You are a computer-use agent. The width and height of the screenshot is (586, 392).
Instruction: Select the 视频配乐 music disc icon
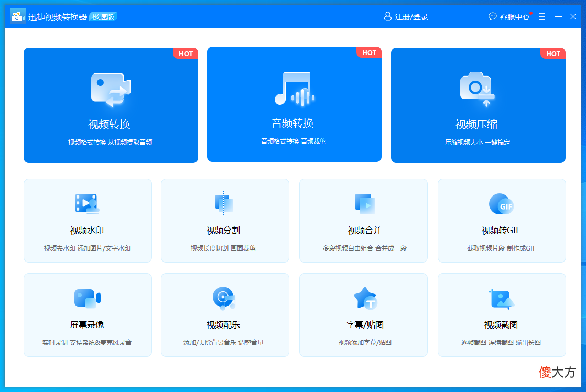coord(224,298)
